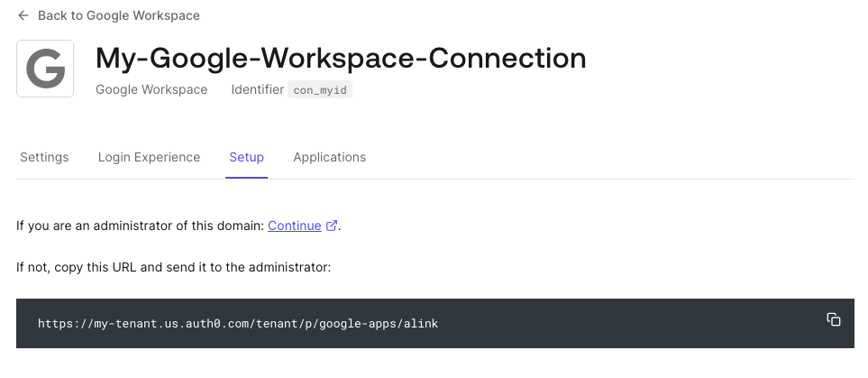868x378 pixels.
Task: Click the 'If not, copy this URL' instruction
Action: pos(173,267)
